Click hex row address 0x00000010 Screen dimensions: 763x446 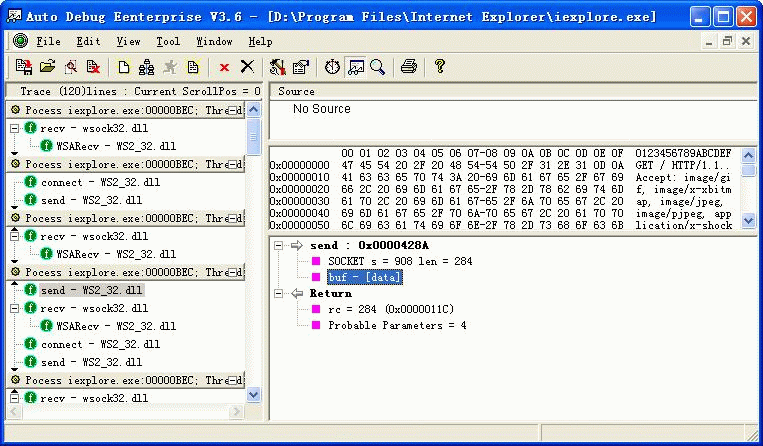click(x=300, y=178)
